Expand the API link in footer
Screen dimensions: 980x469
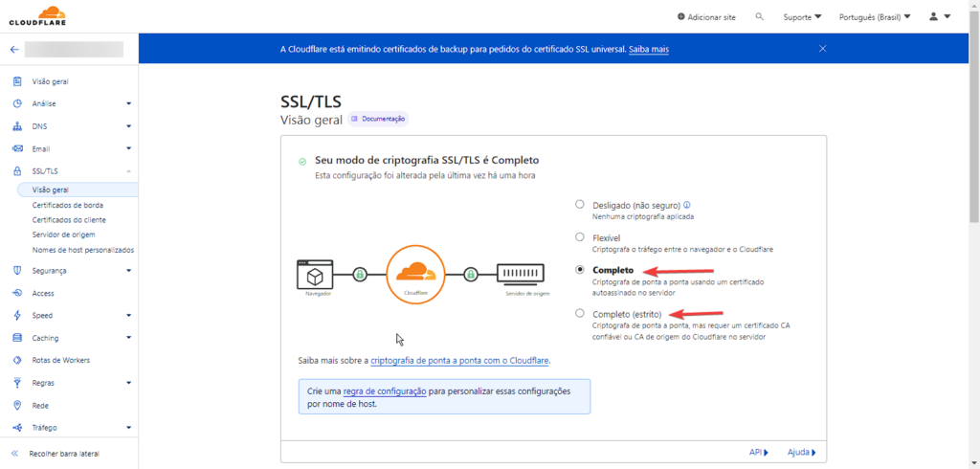(758, 452)
